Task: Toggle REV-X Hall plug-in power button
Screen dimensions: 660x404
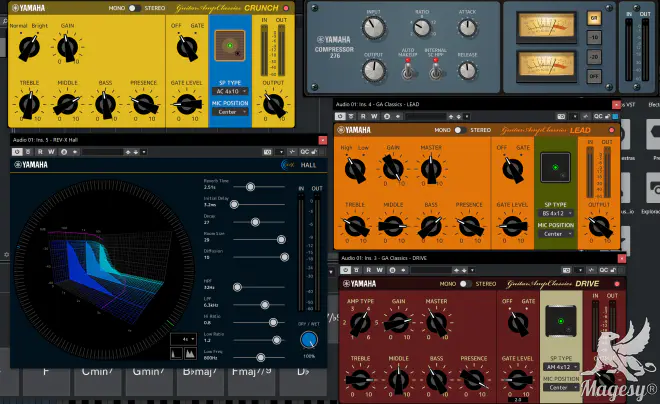Action: tap(17, 152)
